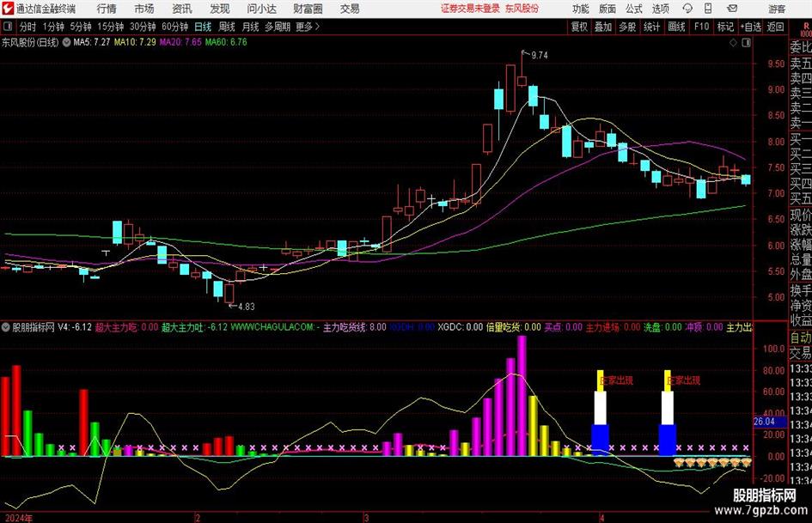Switch to 60分钟 period

(175, 27)
